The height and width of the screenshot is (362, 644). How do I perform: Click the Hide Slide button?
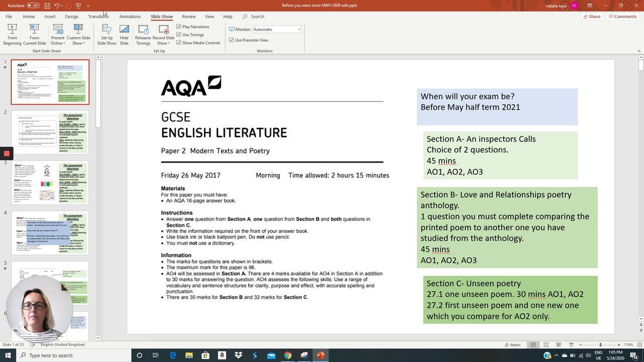click(x=124, y=34)
